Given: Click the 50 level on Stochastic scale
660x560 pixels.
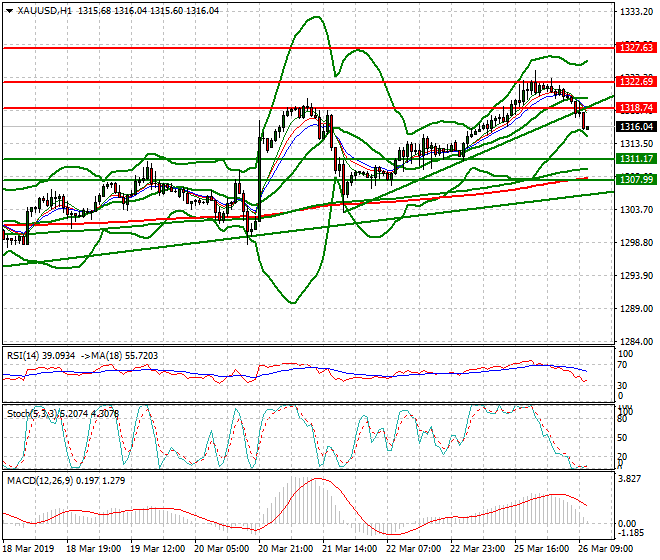Looking at the screenshot, I should click(622, 438).
